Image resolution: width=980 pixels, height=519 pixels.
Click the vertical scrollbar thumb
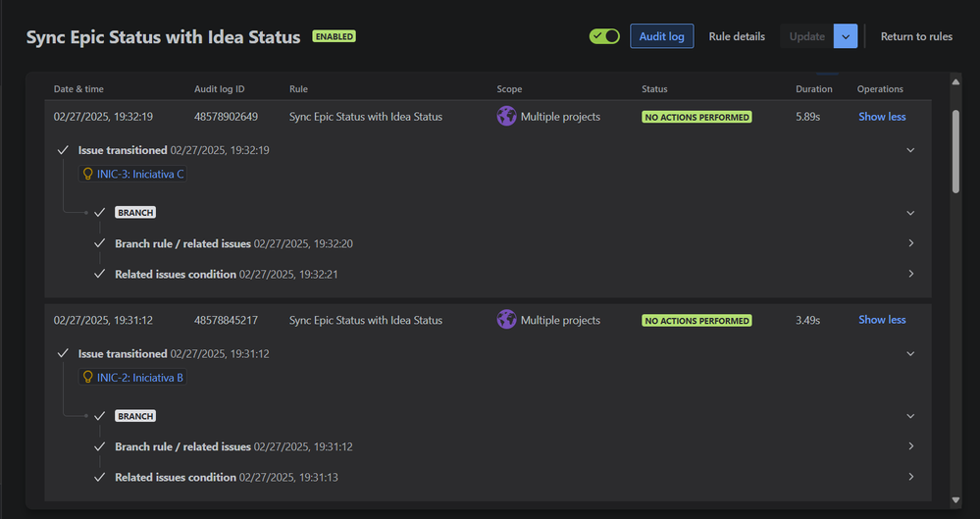click(x=955, y=151)
